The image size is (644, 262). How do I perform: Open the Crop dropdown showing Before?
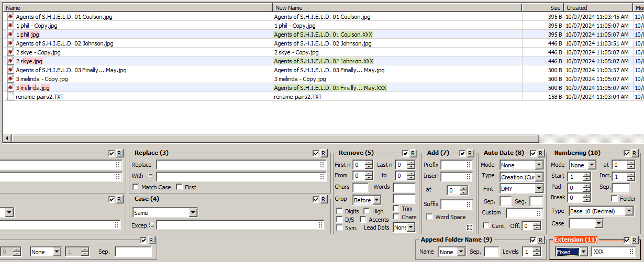[x=367, y=200]
